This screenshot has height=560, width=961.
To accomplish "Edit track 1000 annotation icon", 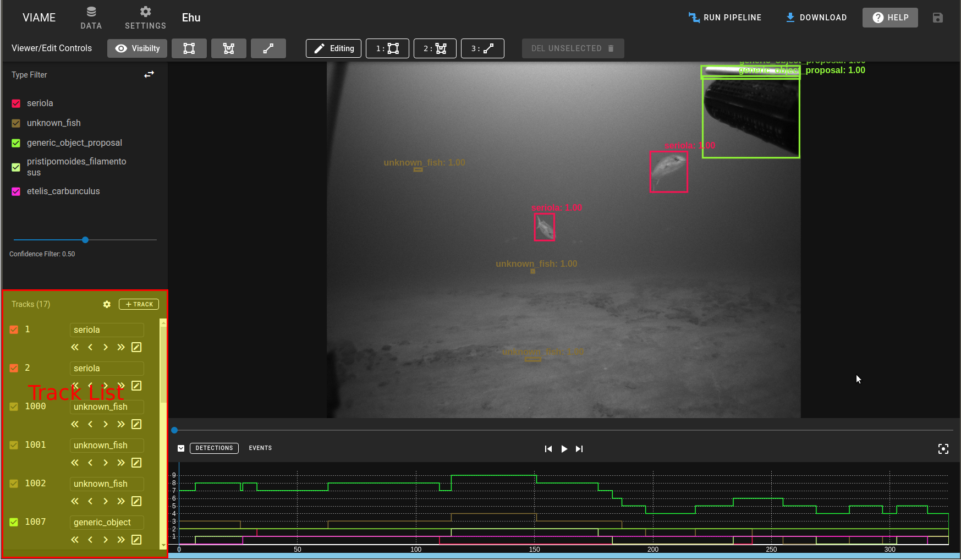I will [136, 424].
